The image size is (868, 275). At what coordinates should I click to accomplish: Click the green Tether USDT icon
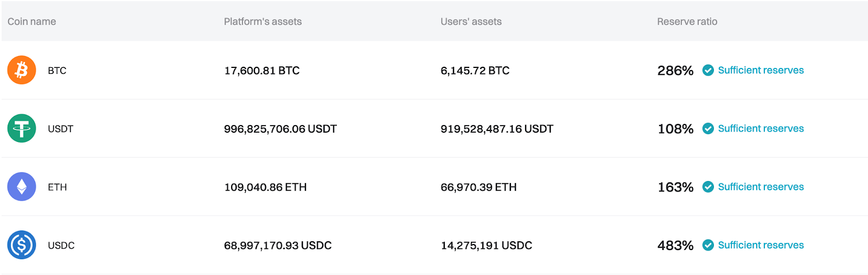(22, 129)
